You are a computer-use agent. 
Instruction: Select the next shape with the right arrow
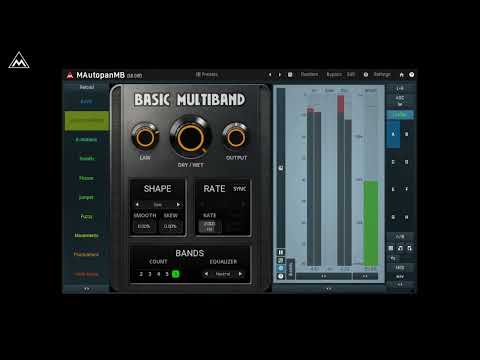click(x=178, y=204)
